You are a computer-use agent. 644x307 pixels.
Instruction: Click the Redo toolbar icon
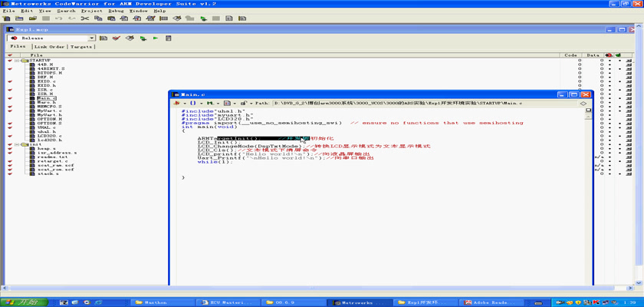click(72, 18)
